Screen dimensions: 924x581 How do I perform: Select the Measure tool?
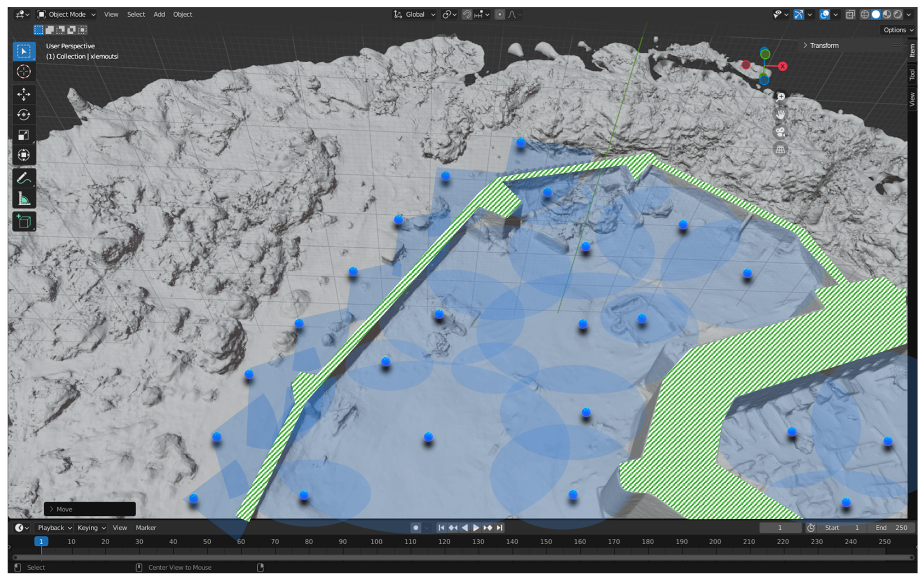pos(24,199)
